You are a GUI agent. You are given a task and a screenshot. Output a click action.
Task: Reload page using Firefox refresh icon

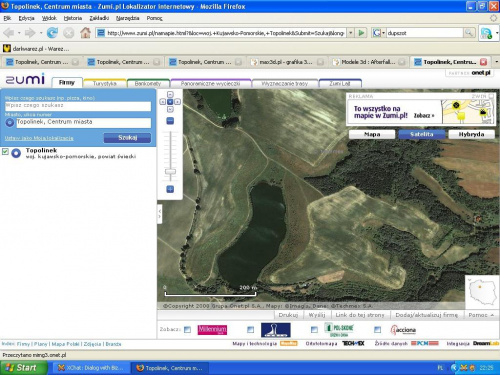52,33
